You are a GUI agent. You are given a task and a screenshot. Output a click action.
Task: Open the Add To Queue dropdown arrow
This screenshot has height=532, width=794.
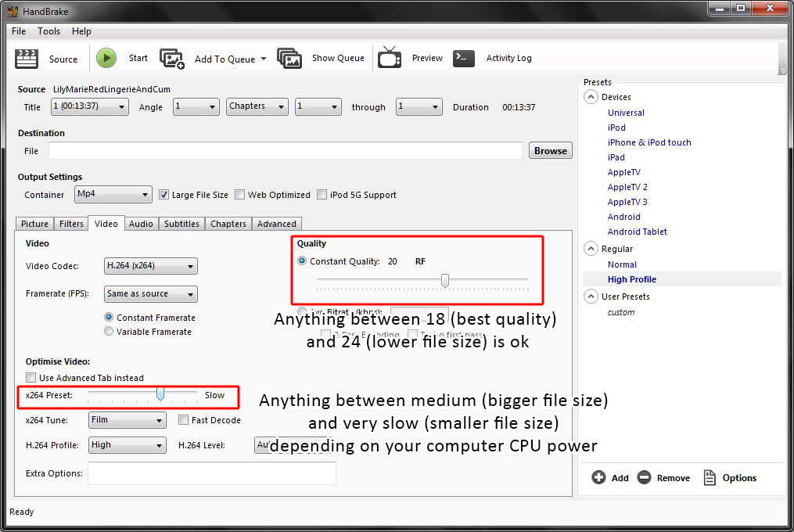tap(264, 59)
